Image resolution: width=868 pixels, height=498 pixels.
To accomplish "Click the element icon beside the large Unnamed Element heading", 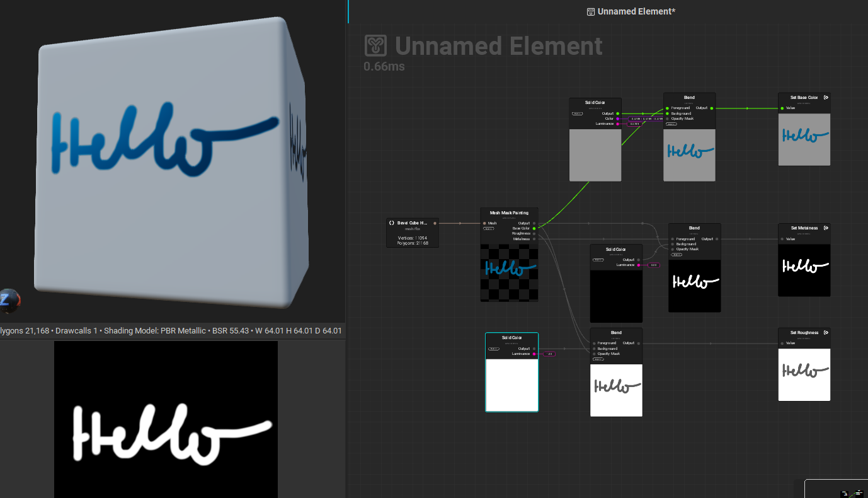I will click(376, 45).
